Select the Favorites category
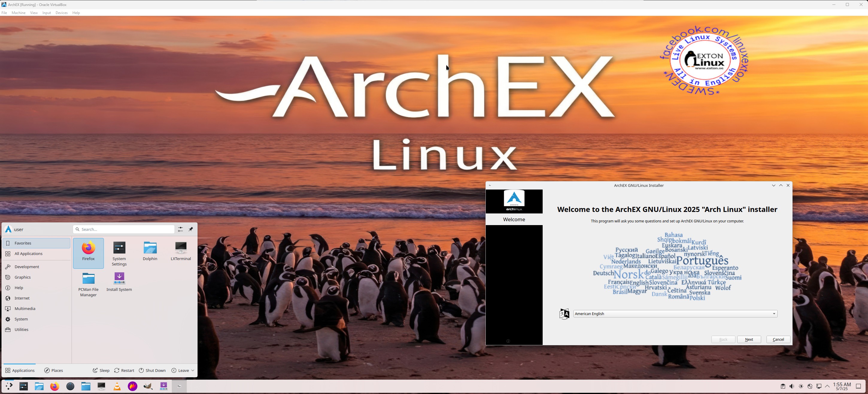Viewport: 868px width, 394px height. coord(37,243)
